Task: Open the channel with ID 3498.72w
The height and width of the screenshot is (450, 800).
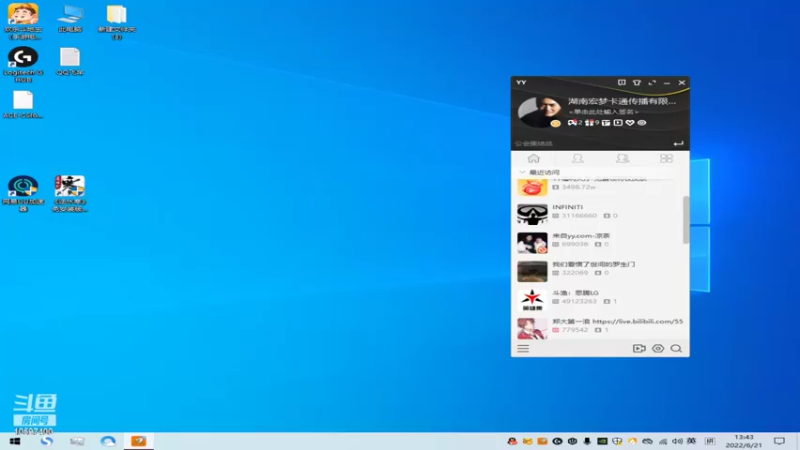Action: coord(597,187)
